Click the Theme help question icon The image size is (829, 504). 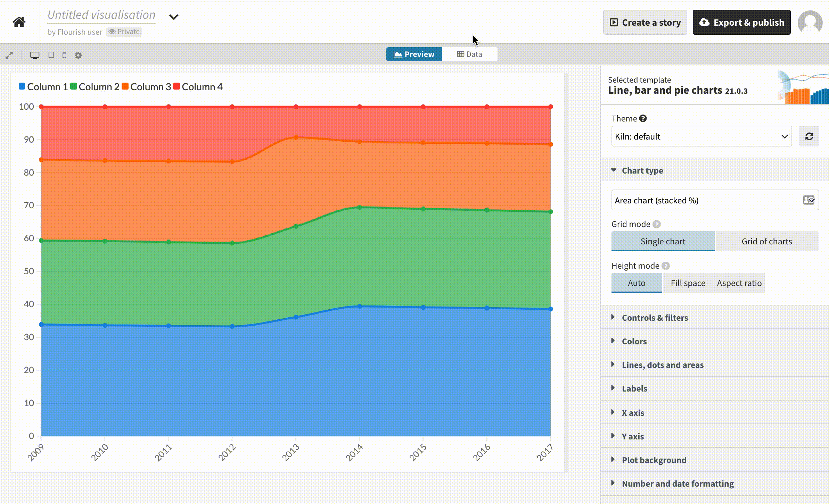tap(643, 118)
